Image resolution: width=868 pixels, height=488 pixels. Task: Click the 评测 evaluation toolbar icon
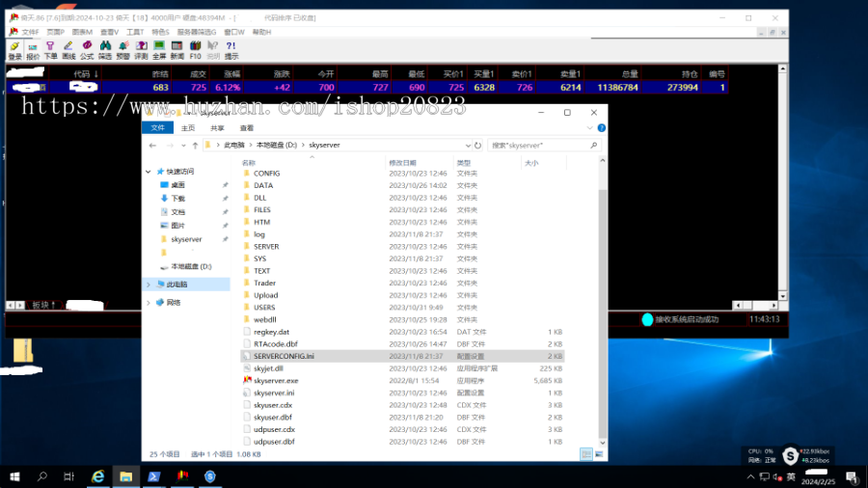(x=141, y=50)
